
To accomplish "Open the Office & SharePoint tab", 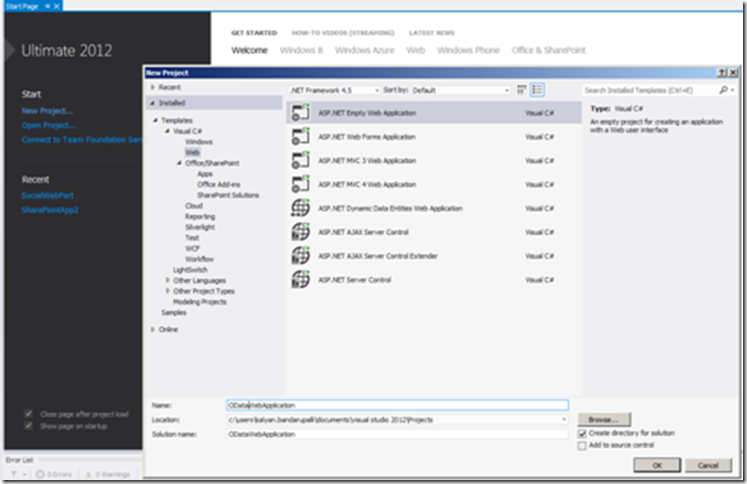I will pos(548,50).
